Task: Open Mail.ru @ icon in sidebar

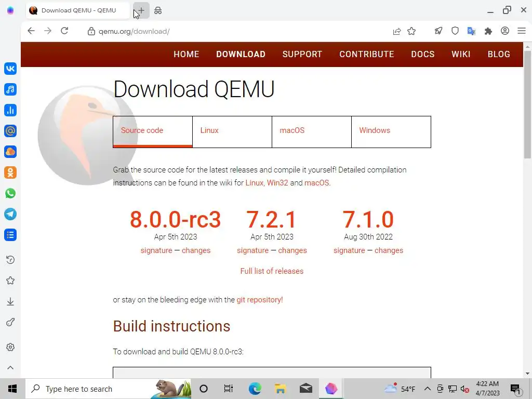Action: pyautogui.click(x=10, y=131)
